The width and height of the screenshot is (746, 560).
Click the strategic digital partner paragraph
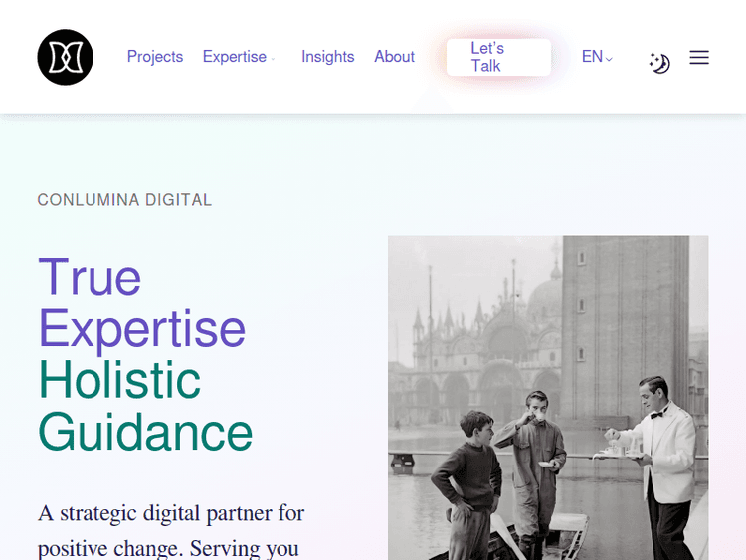171,530
